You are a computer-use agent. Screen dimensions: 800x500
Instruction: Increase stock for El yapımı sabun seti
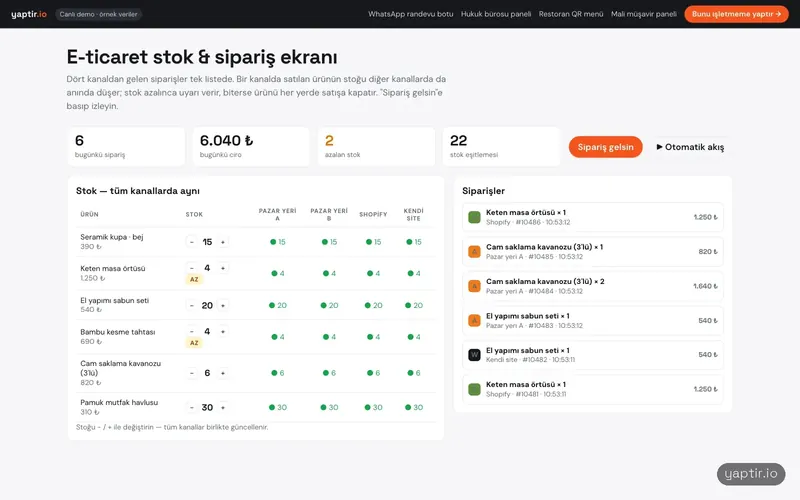223,305
